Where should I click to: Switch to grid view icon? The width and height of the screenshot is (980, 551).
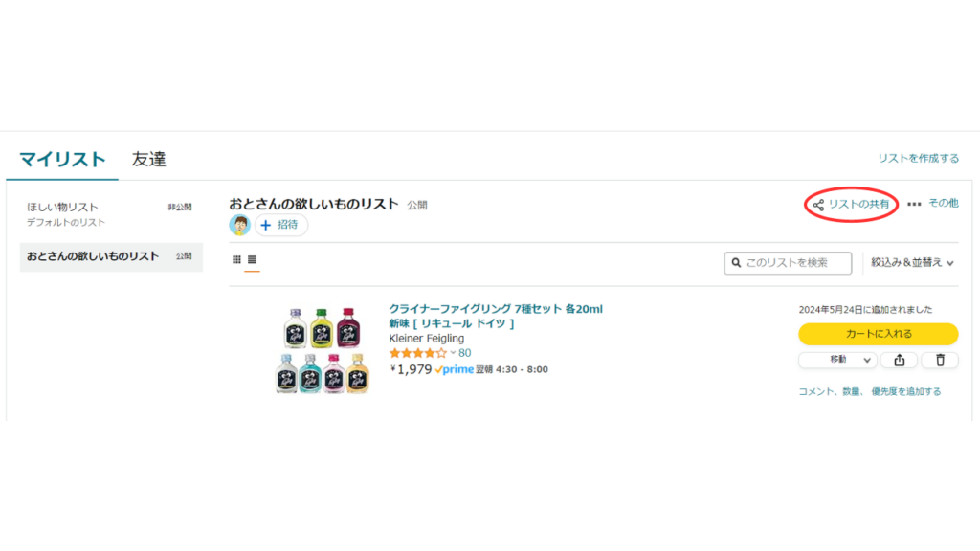[236, 259]
